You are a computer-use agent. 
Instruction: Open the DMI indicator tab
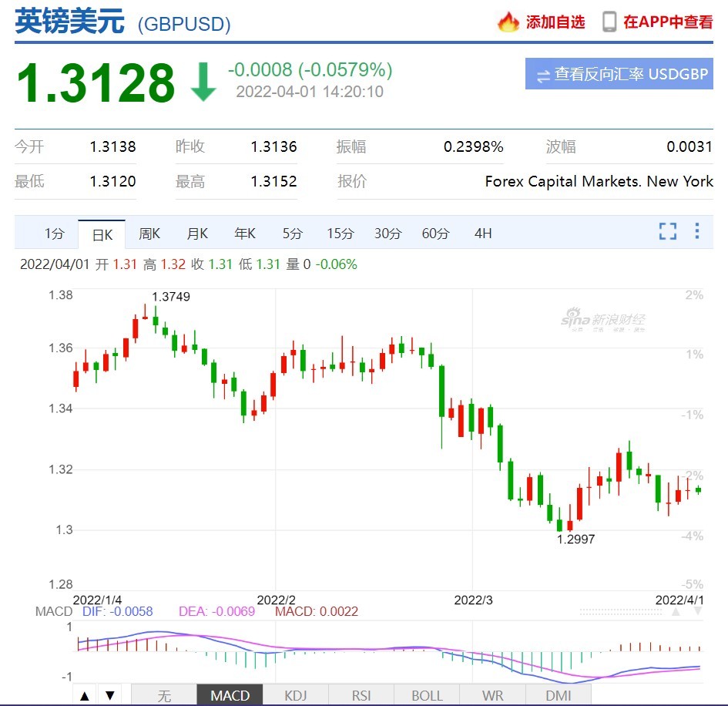click(558, 695)
